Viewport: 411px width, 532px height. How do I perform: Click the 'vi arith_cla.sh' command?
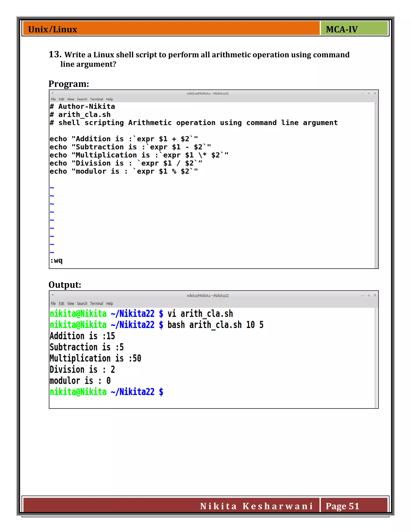pos(200,314)
